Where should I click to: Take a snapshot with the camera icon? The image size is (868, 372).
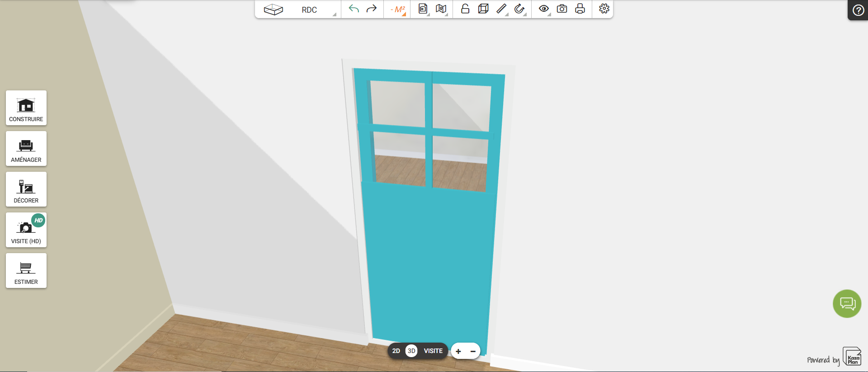pyautogui.click(x=562, y=9)
